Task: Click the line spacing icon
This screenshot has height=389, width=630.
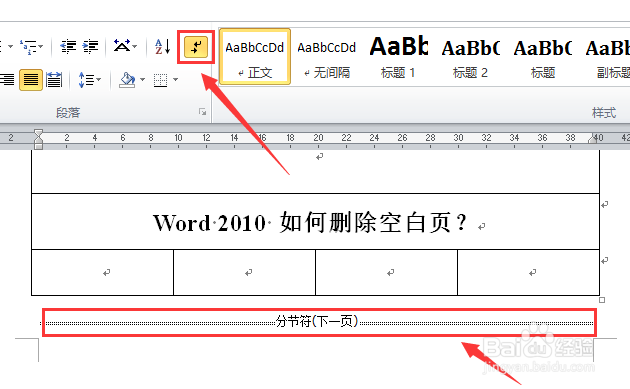Action: pyautogui.click(x=85, y=80)
